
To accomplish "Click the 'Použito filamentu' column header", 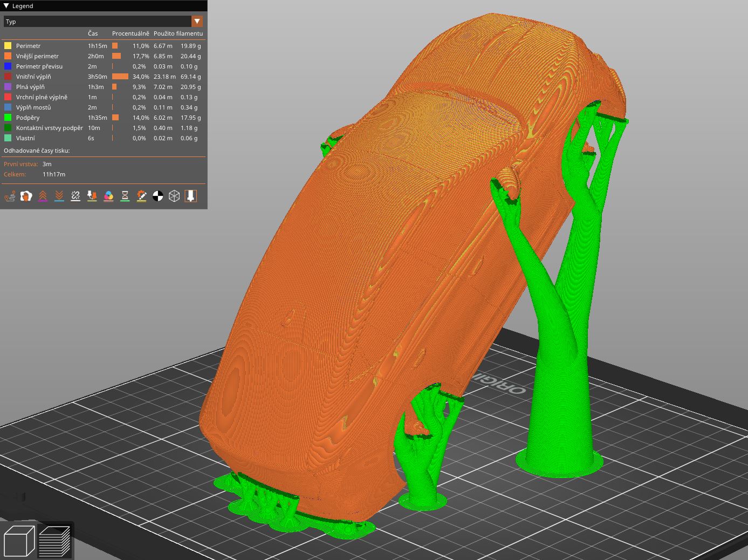I will (178, 33).
